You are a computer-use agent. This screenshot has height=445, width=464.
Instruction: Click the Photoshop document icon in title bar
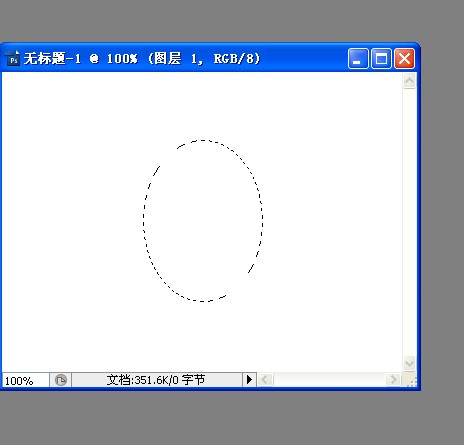[x=13, y=59]
